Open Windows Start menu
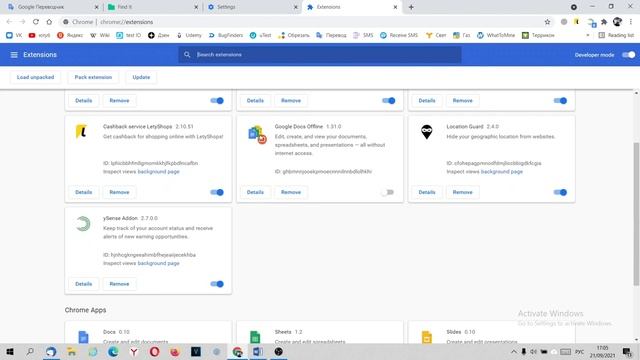This screenshot has height=360, width=640. 10,352
